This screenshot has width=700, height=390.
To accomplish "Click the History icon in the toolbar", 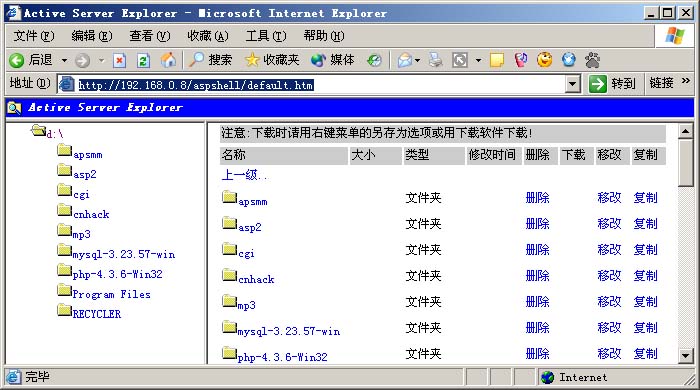I will click(374, 60).
